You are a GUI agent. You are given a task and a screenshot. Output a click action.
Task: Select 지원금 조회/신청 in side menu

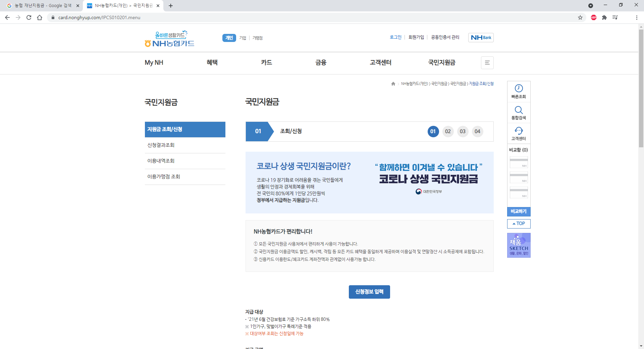click(x=185, y=130)
